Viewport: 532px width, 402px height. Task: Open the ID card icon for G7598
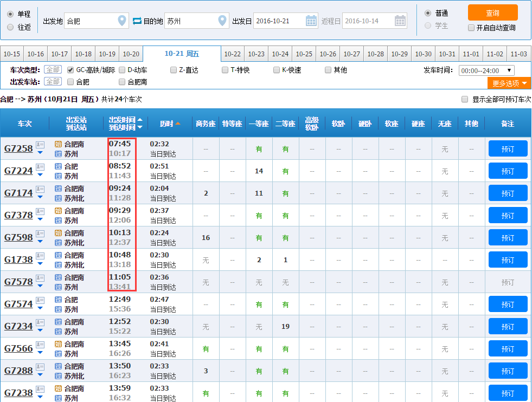(x=40, y=234)
